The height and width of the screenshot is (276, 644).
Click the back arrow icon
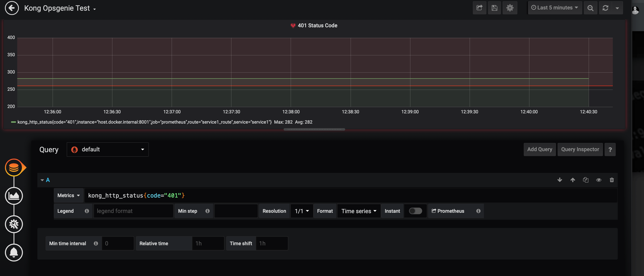coord(12,8)
